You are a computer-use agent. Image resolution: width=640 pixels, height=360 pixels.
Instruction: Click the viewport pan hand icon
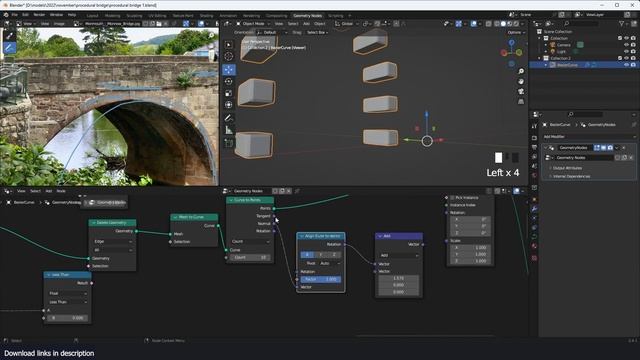click(521, 81)
